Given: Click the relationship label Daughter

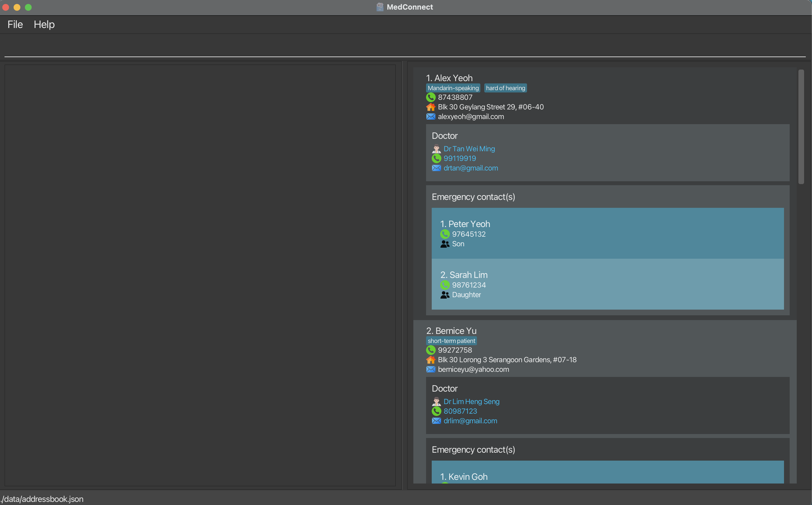Looking at the screenshot, I should (x=467, y=295).
